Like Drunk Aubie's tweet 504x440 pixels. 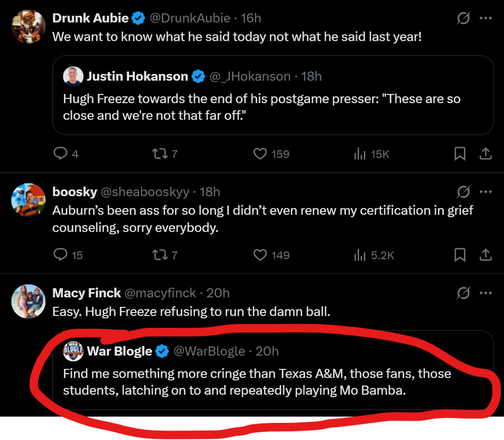click(x=260, y=154)
